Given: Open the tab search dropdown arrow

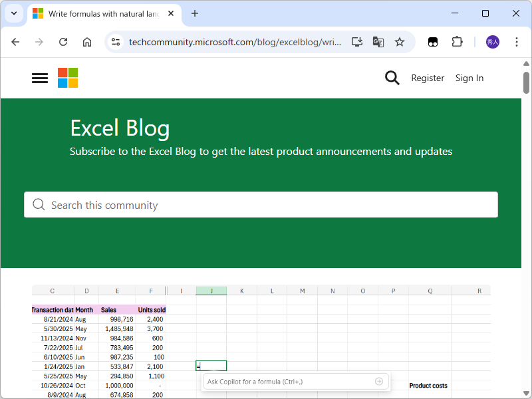Looking at the screenshot, I should 13,14.
